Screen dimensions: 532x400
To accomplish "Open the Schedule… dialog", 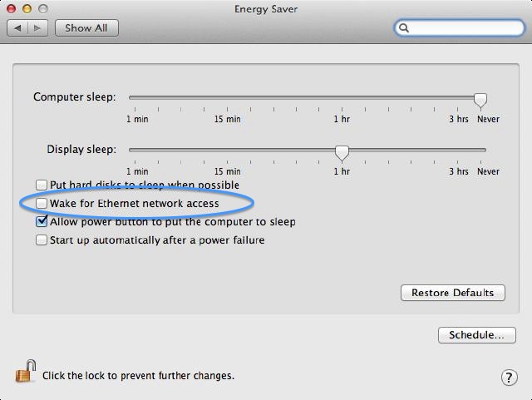I will coord(476,335).
